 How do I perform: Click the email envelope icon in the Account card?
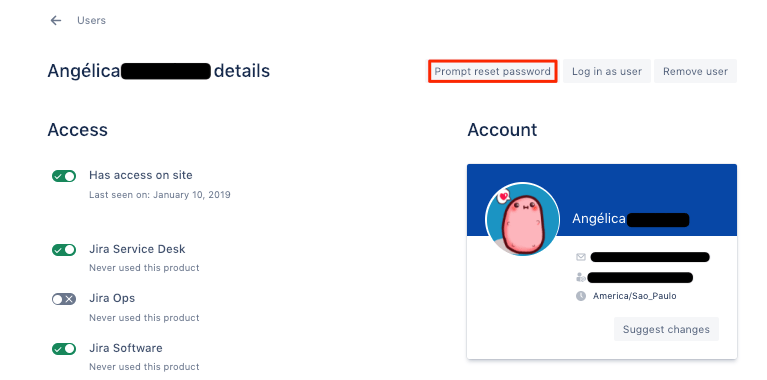coord(581,257)
